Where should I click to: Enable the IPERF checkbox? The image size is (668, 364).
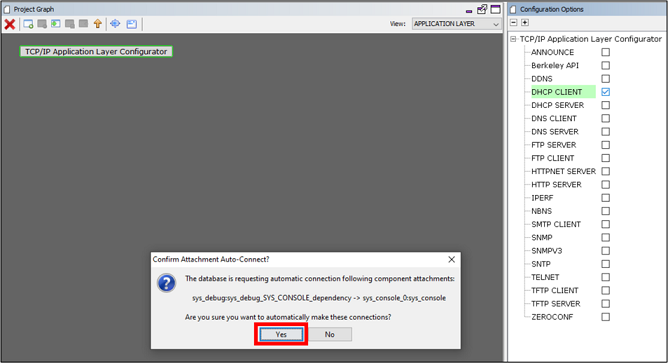(605, 197)
